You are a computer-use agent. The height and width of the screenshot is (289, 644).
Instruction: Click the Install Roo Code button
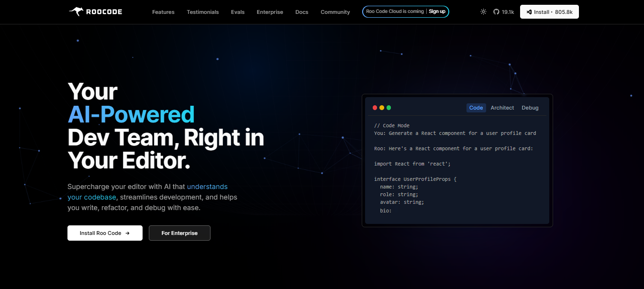pos(105,233)
